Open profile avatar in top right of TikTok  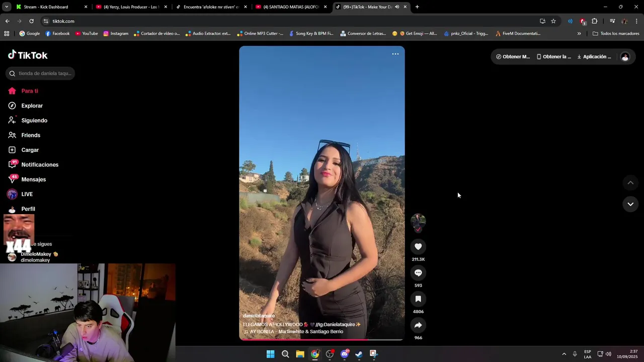coord(625,57)
